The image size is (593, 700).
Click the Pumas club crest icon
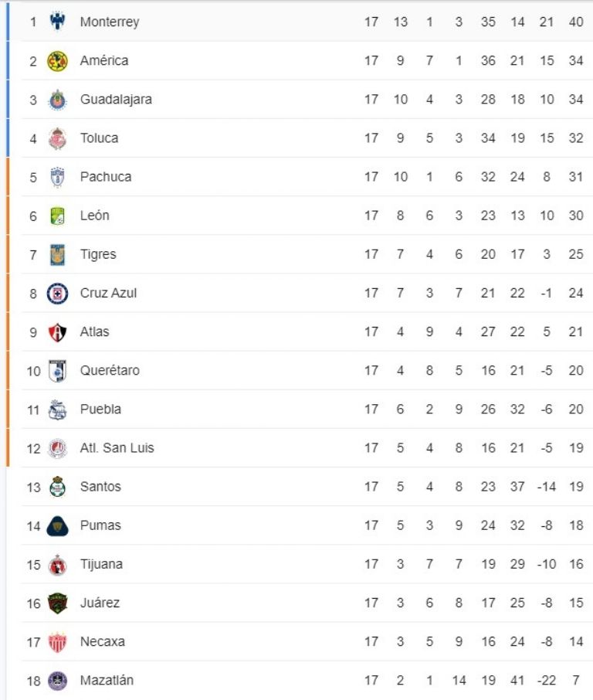pos(57,525)
